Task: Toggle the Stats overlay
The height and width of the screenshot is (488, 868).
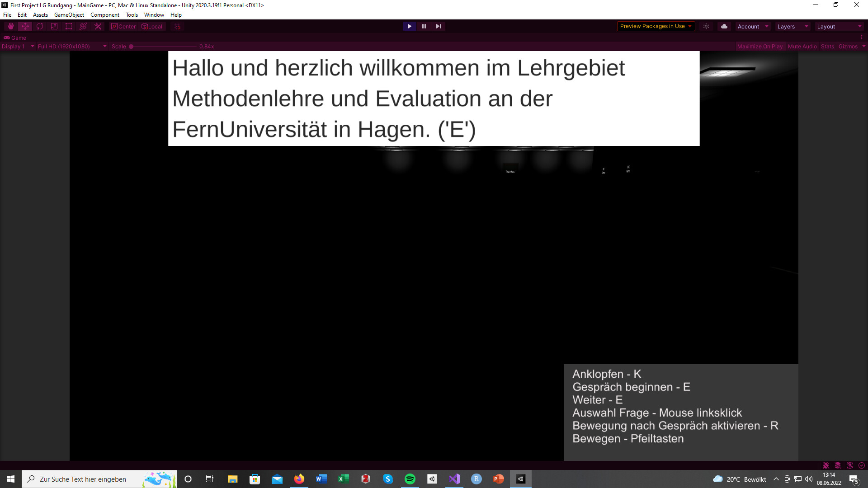Action: click(x=827, y=47)
